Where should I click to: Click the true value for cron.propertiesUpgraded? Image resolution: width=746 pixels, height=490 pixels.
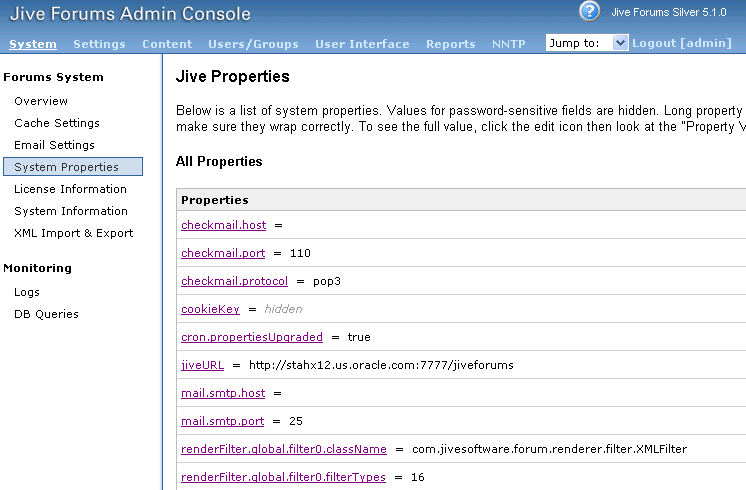(x=359, y=337)
